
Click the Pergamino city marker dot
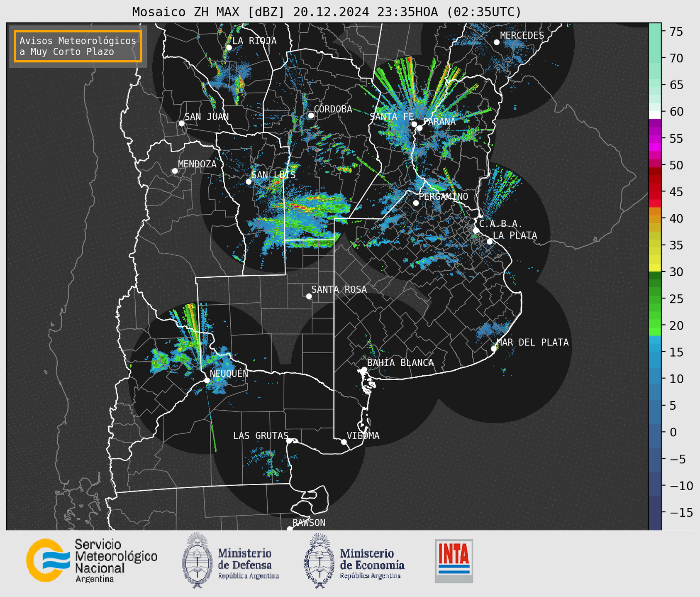coord(416,203)
